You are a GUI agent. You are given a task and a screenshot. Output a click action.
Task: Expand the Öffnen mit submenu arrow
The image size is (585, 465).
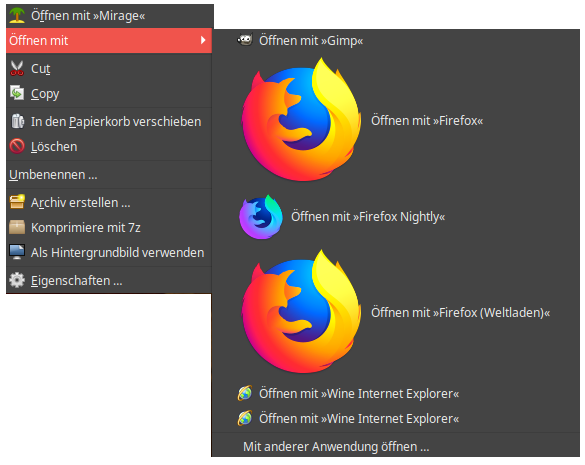point(203,40)
